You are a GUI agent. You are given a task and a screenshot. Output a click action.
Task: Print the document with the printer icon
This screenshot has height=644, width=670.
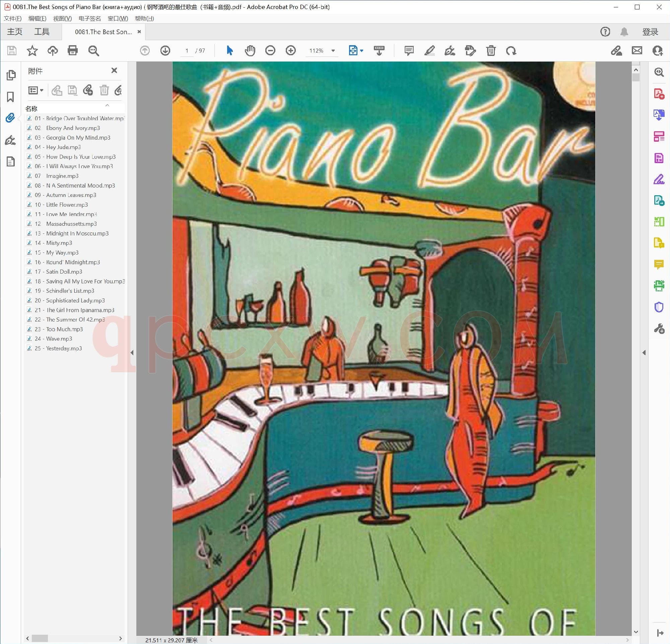tap(72, 51)
